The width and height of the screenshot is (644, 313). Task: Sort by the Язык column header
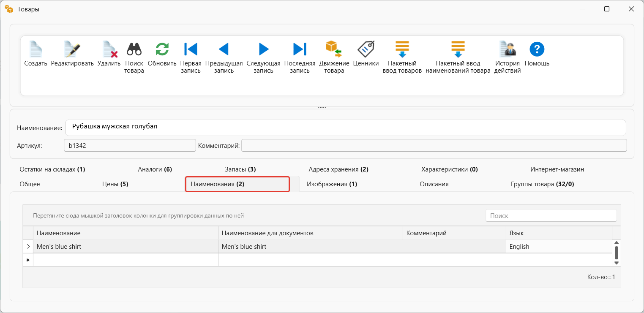coord(559,233)
